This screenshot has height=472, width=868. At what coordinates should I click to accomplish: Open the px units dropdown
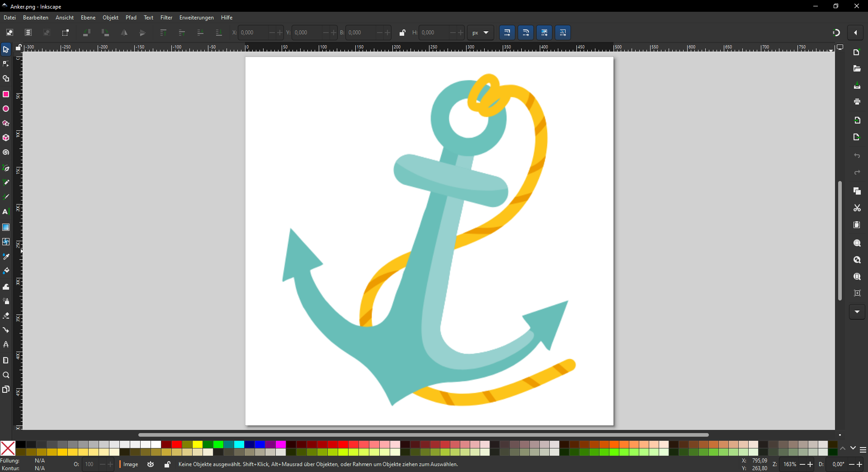481,33
